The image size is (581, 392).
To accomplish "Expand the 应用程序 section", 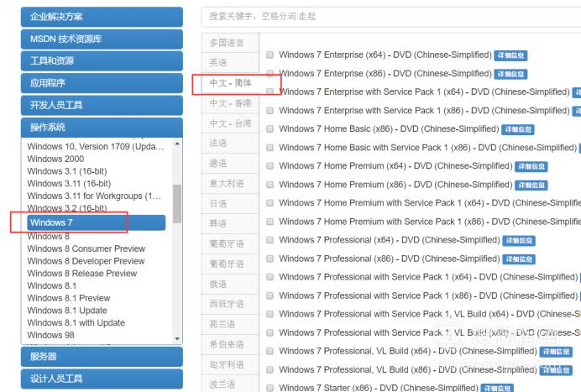I will (x=102, y=83).
